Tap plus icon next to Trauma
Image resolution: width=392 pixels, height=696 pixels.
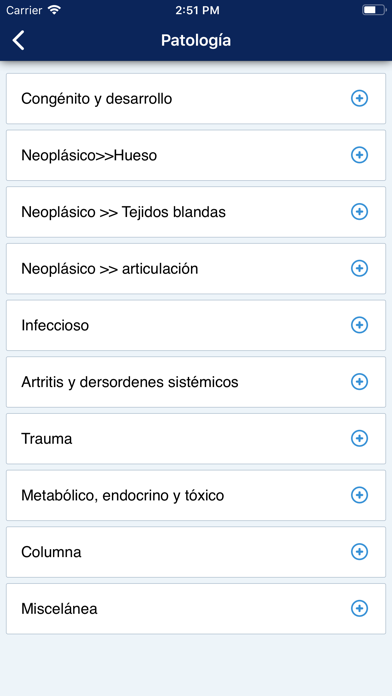[359, 439]
